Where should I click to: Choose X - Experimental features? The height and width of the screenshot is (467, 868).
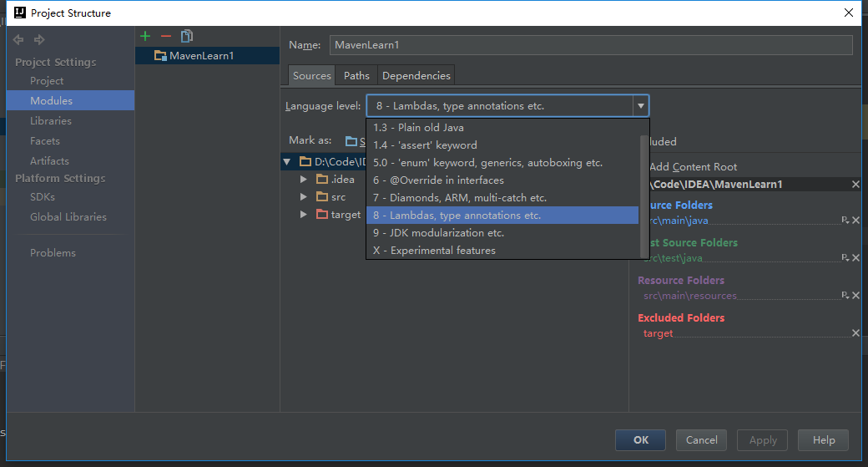point(502,251)
